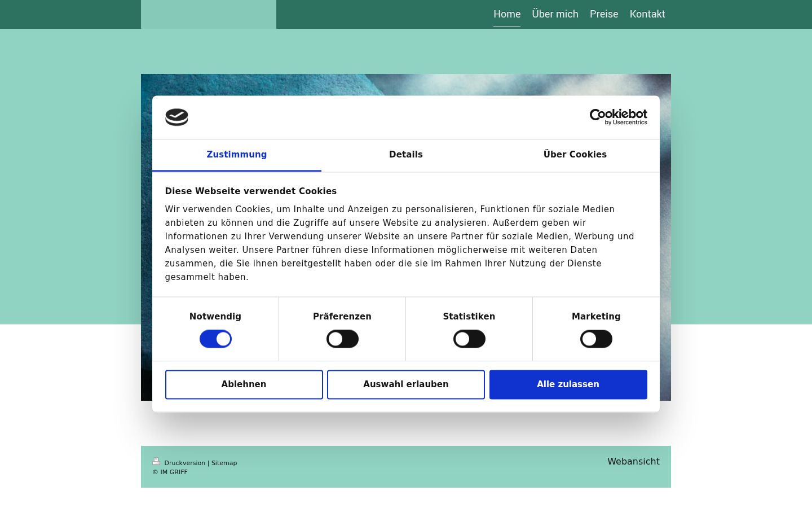The height and width of the screenshot is (508, 812).
Task: Enable the Statistiken cookie switch
Action: click(x=469, y=339)
